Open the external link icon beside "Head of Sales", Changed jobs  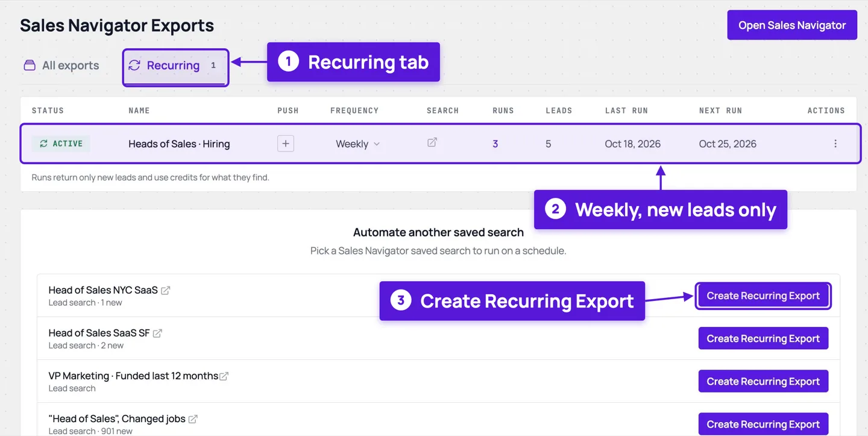(193, 419)
